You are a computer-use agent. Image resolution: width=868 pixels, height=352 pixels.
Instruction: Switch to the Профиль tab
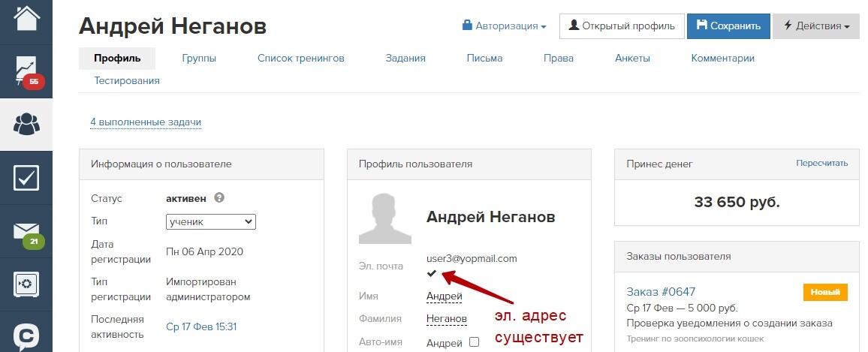(117, 58)
